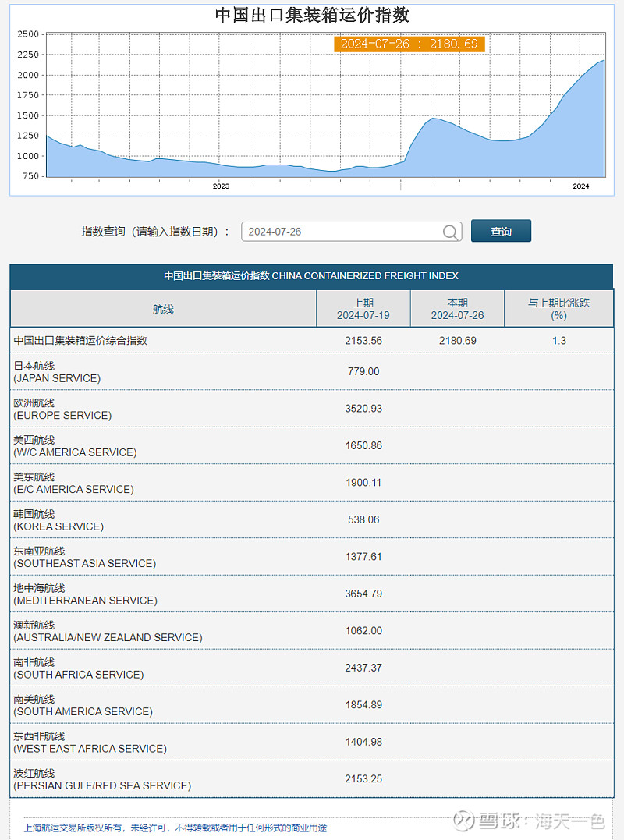Click the West East Africa value 1404.98
Screen dimensions: 624x840
(363, 741)
